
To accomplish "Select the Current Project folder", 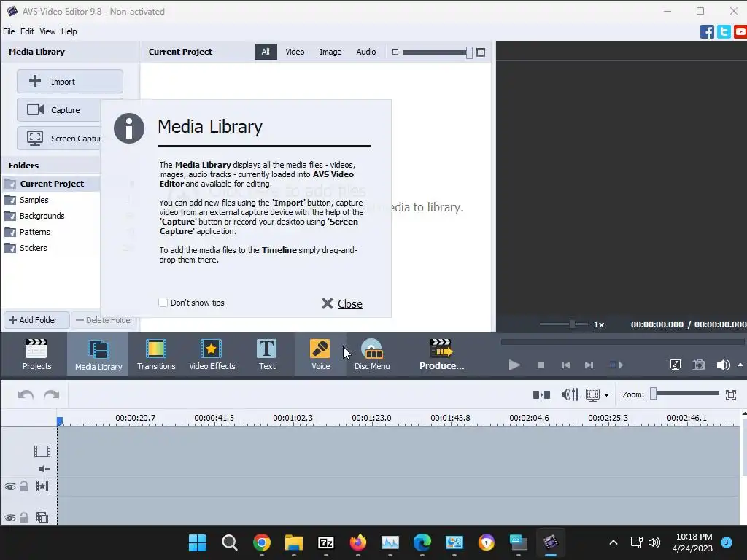I will pyautogui.click(x=50, y=184).
